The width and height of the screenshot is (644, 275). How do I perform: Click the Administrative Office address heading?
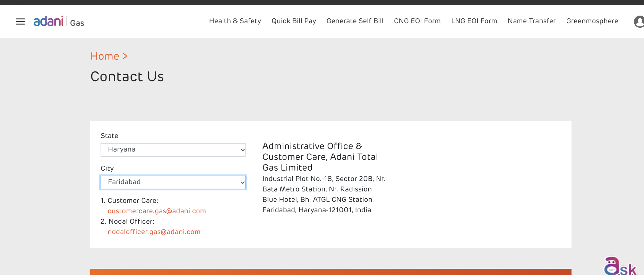tap(320, 157)
